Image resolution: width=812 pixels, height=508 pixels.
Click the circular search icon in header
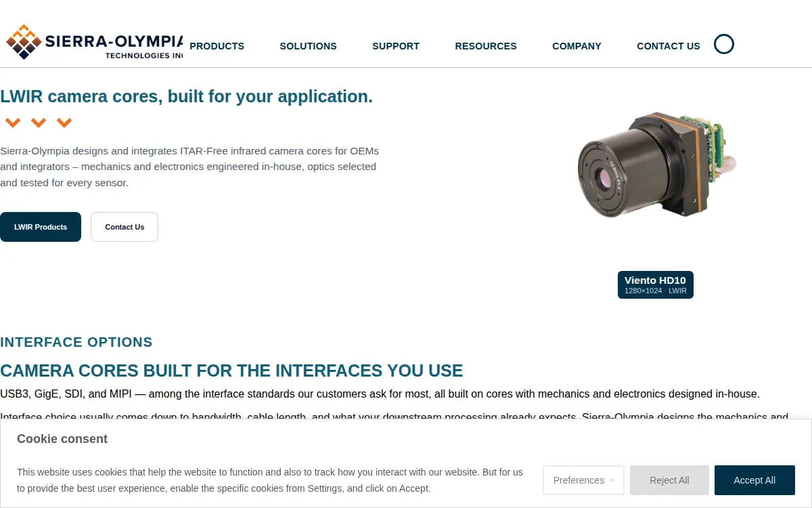[x=724, y=44]
